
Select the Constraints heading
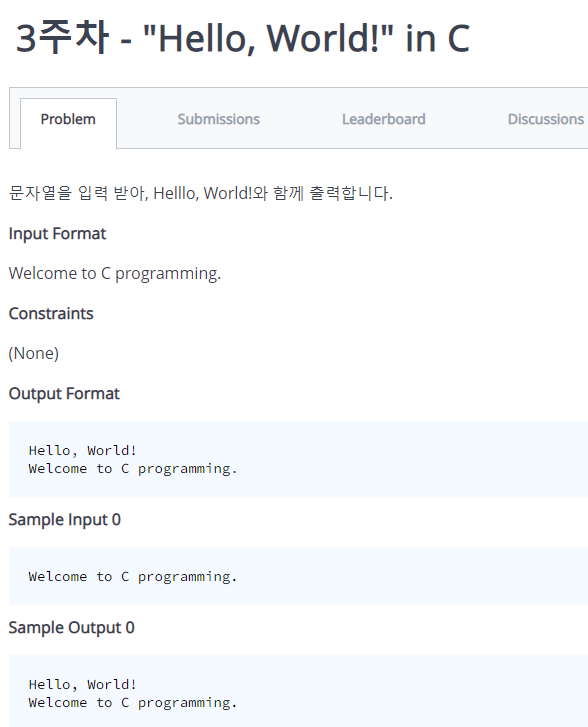51,314
